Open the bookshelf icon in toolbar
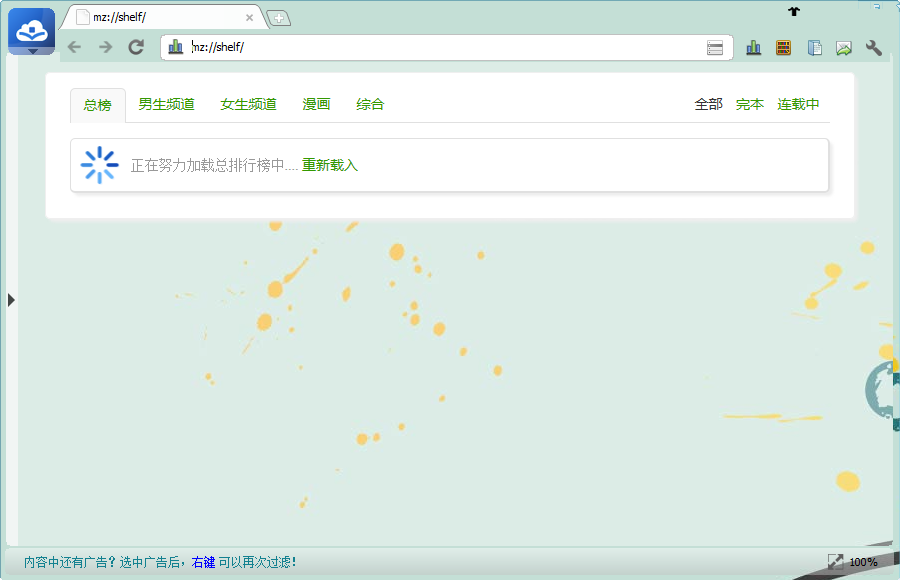 point(783,47)
